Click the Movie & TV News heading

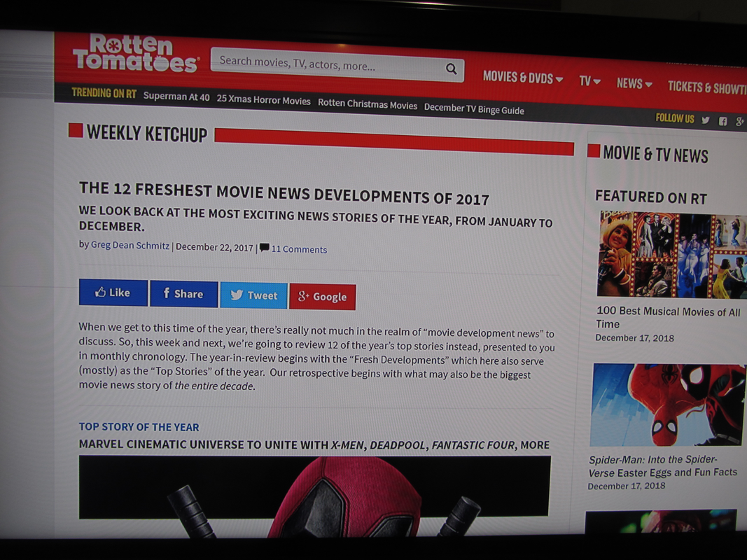coord(655,155)
